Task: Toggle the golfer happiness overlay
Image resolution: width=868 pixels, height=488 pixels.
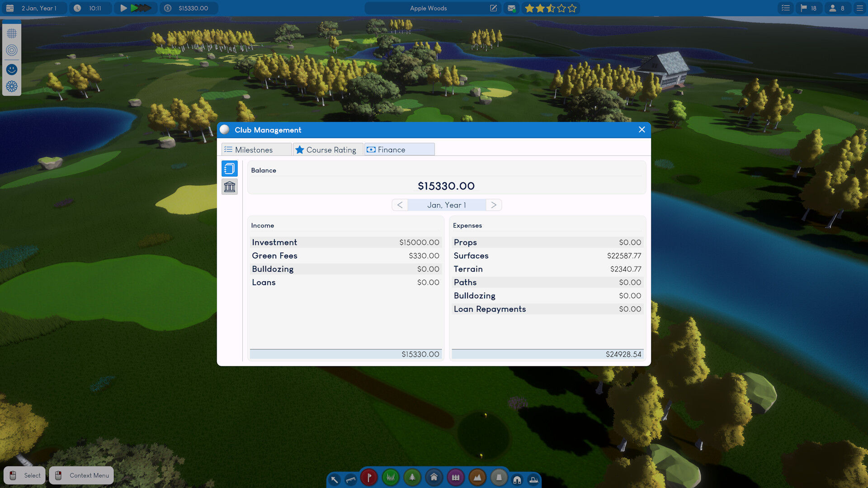Action: (x=11, y=69)
